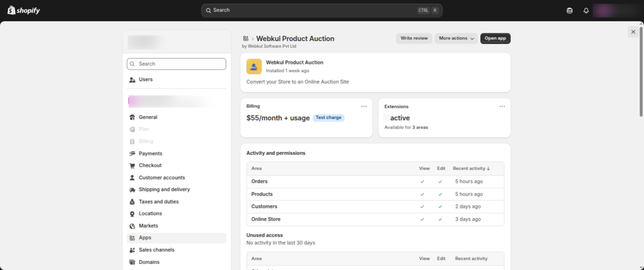644x270 pixels.
Task: Click the settings Search field
Action: pyautogui.click(x=177, y=64)
